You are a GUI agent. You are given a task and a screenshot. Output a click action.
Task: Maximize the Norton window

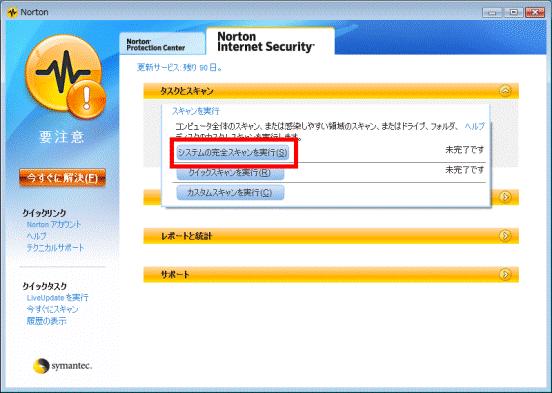(514, 12)
